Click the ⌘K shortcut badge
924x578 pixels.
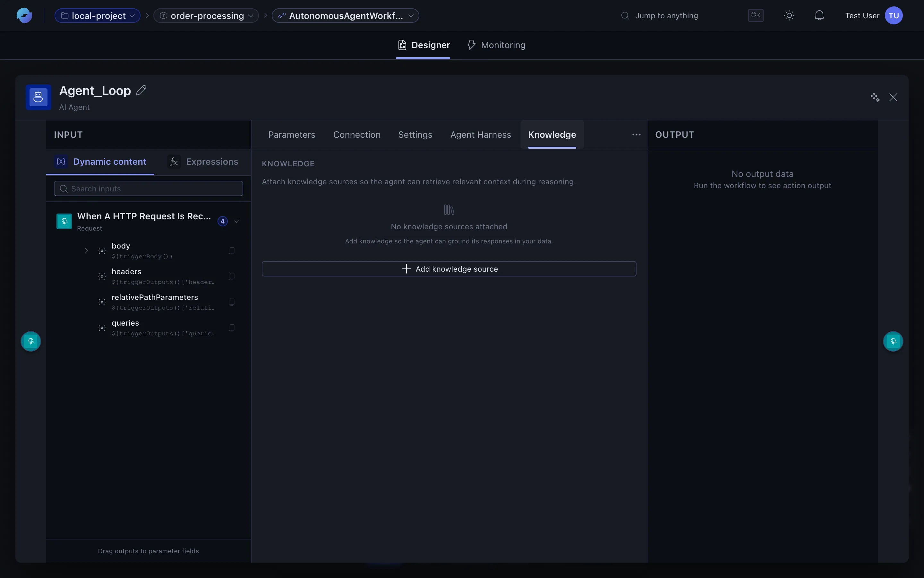[756, 15]
